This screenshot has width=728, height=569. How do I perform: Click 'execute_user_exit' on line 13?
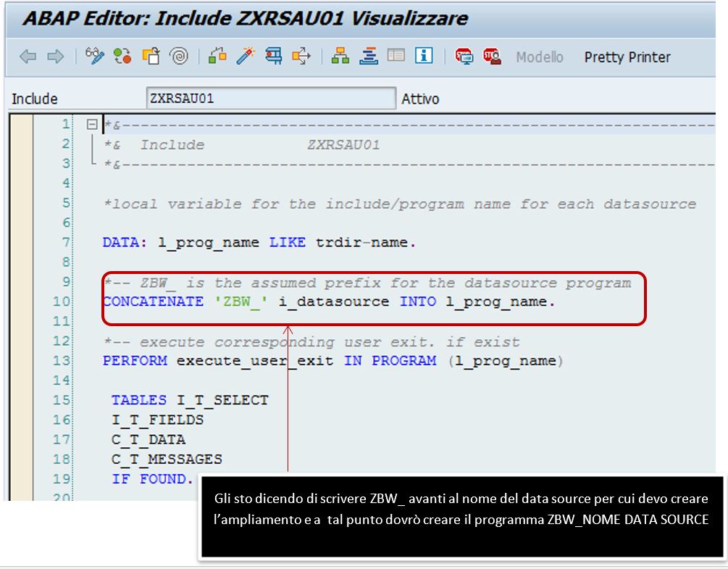[255, 361]
